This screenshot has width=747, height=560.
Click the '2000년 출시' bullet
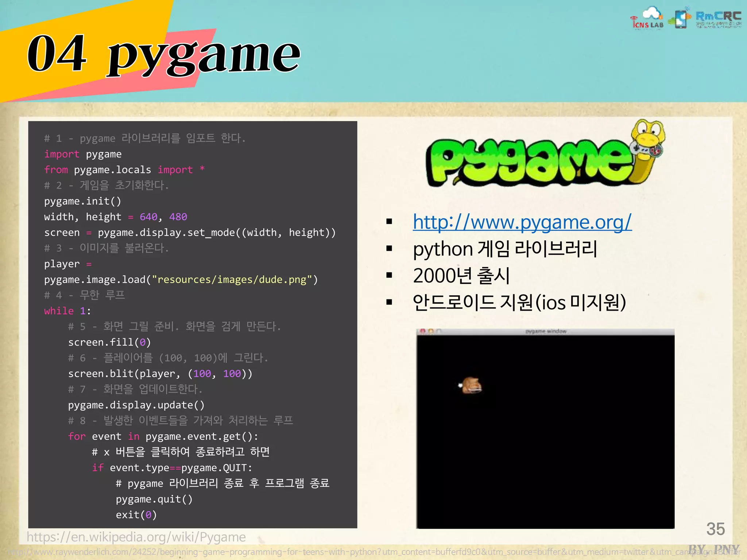tap(461, 276)
